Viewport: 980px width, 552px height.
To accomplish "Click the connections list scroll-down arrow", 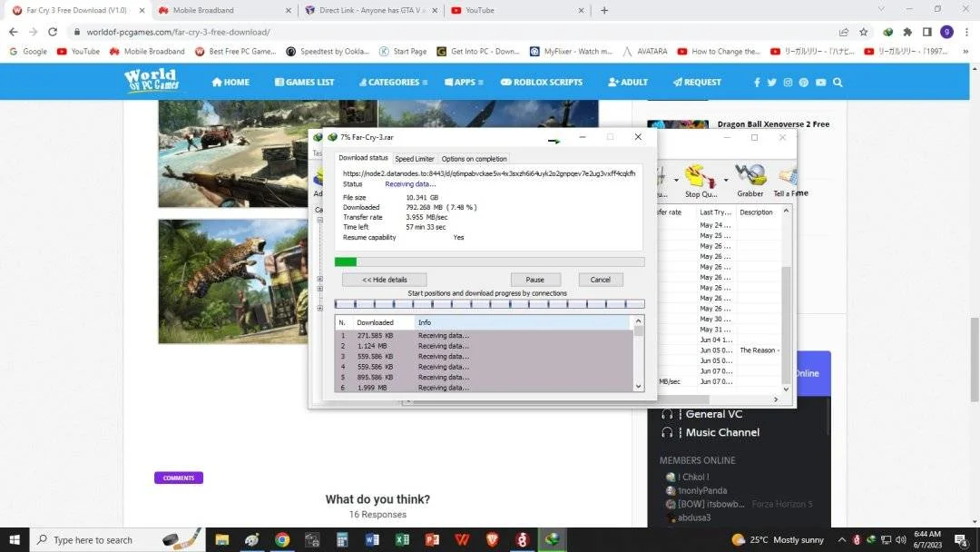I will (638, 387).
